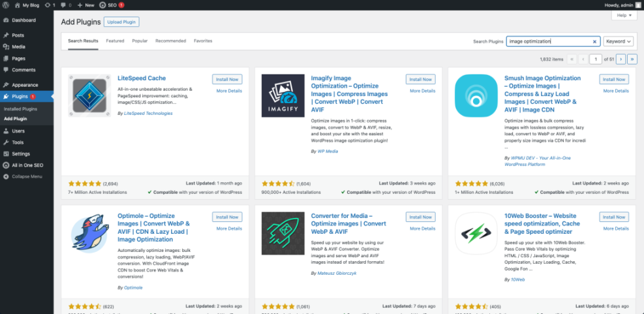644x314 pixels.
Task: Switch to the Favorites tab
Action: pyautogui.click(x=203, y=41)
